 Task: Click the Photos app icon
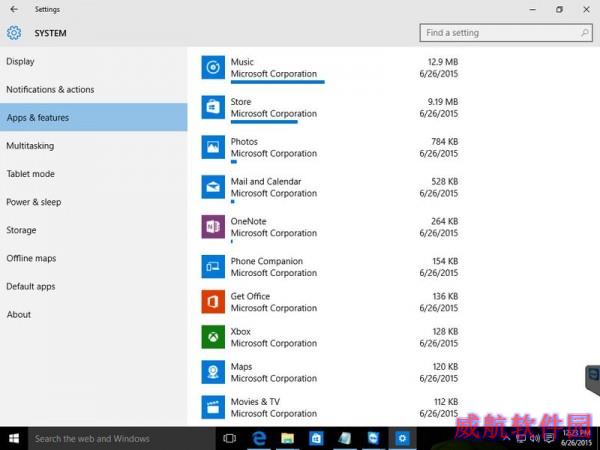[x=213, y=147]
